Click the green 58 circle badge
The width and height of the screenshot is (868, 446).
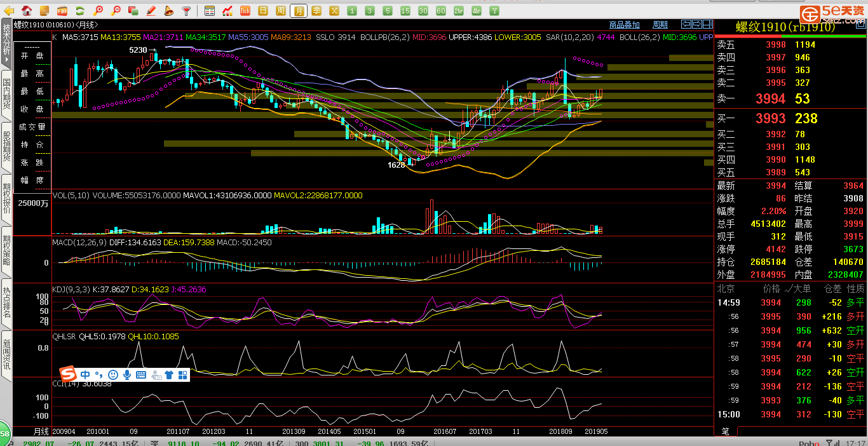4,434
